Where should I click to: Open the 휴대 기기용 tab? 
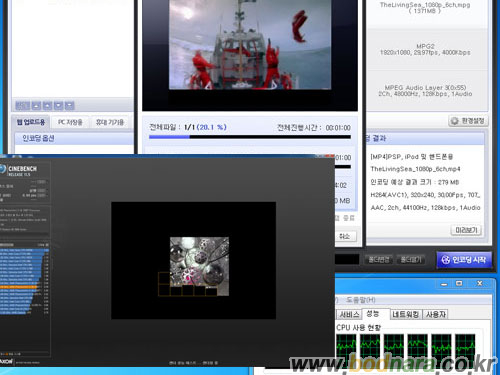(110, 122)
